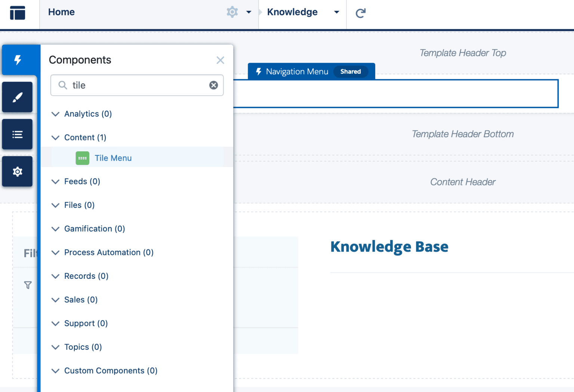Viewport: 574px width, 392px height.
Task: Expand the Process Automation category
Action: point(55,253)
